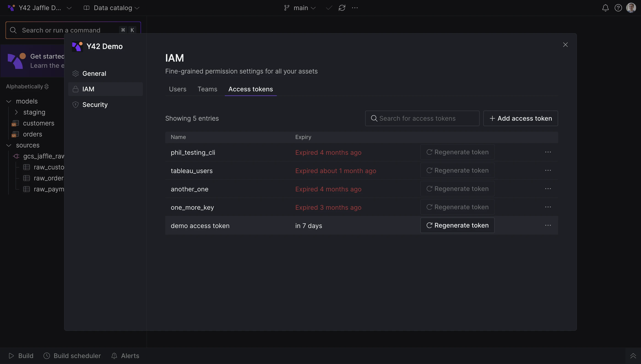Expand the staging folder

17,112
